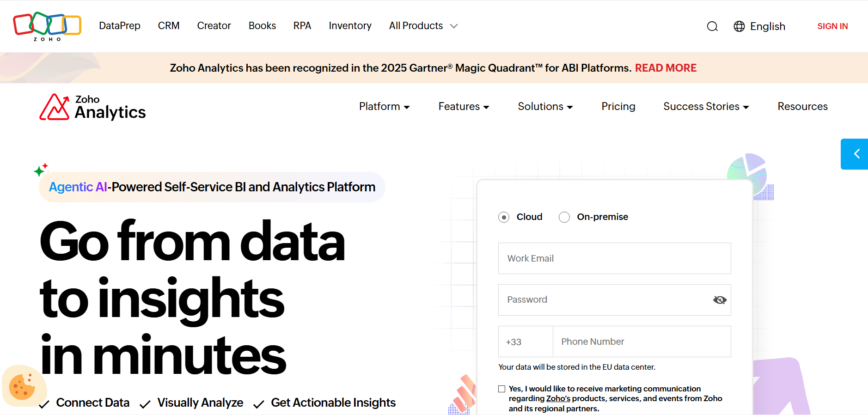Toggle password visibility eye icon
Screen dimensions: 868x415
point(720,300)
